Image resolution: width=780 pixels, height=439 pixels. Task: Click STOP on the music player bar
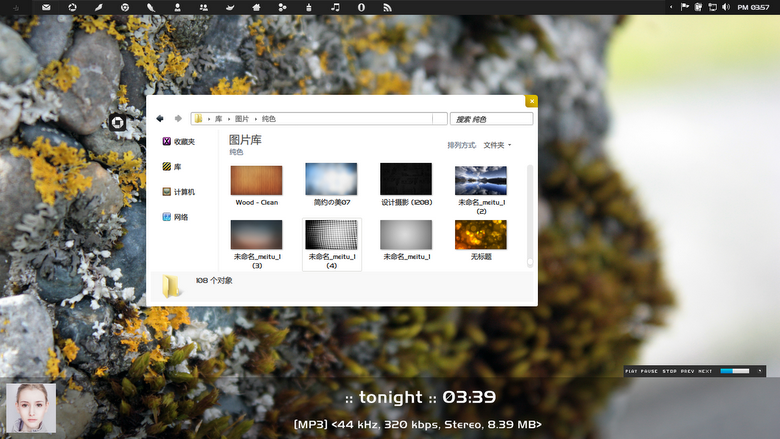(670, 371)
